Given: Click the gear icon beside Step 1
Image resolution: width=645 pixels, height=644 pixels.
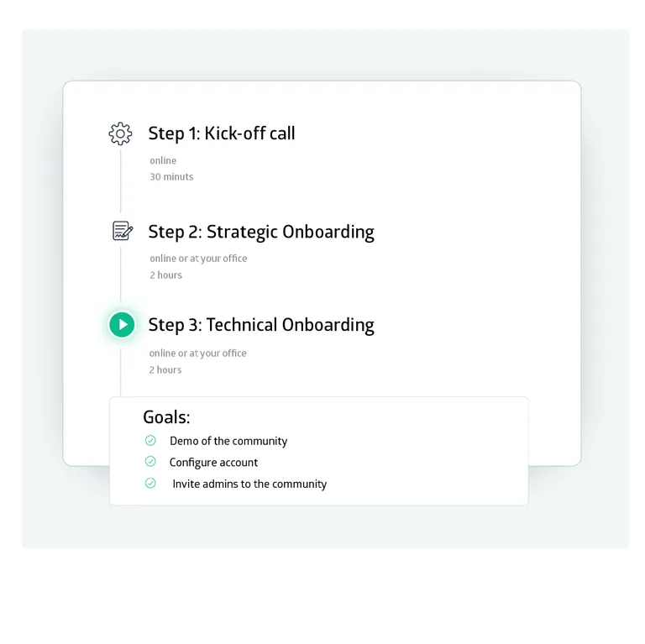Looking at the screenshot, I should [121, 134].
